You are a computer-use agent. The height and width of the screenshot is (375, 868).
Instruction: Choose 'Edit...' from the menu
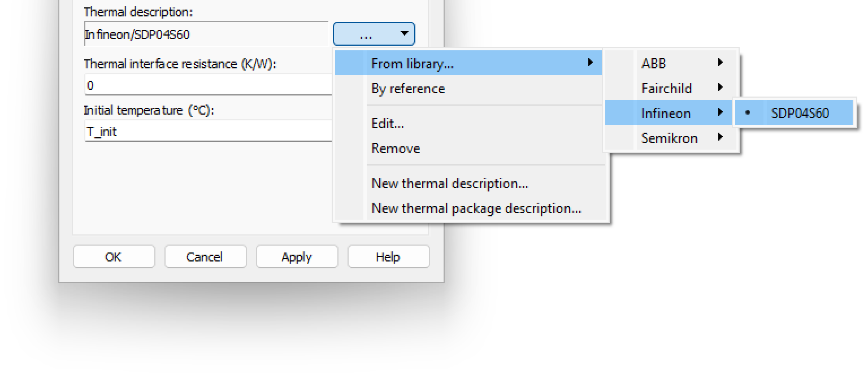tap(387, 124)
